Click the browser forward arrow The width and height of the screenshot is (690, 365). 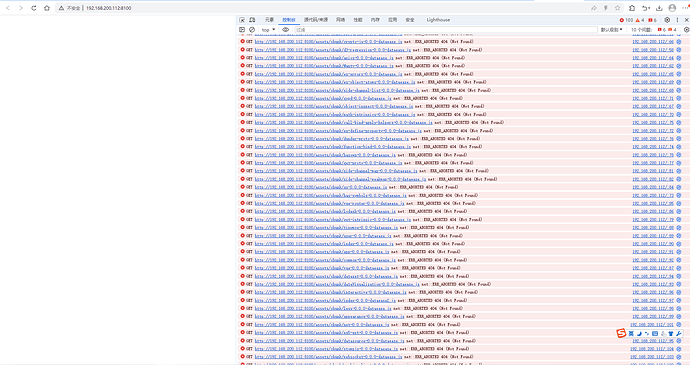tap(21, 8)
